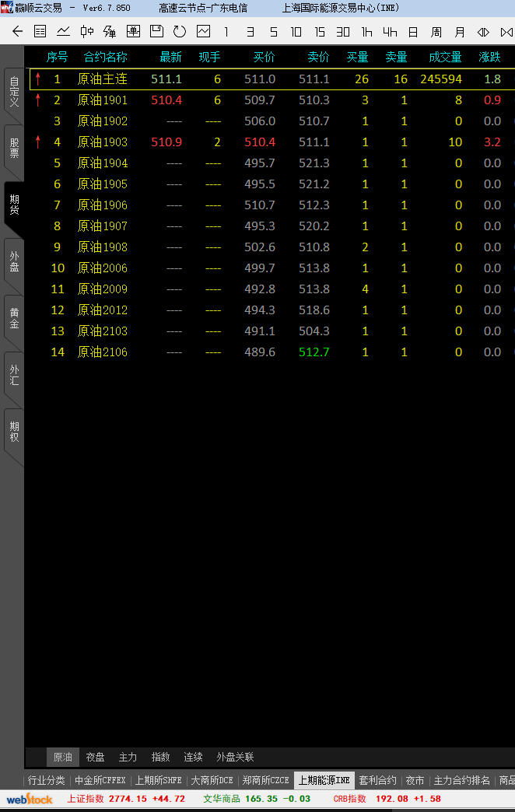Select the 原油1906 contract row
Image resolution: width=515 pixels, height=812 pixels.
point(272,205)
